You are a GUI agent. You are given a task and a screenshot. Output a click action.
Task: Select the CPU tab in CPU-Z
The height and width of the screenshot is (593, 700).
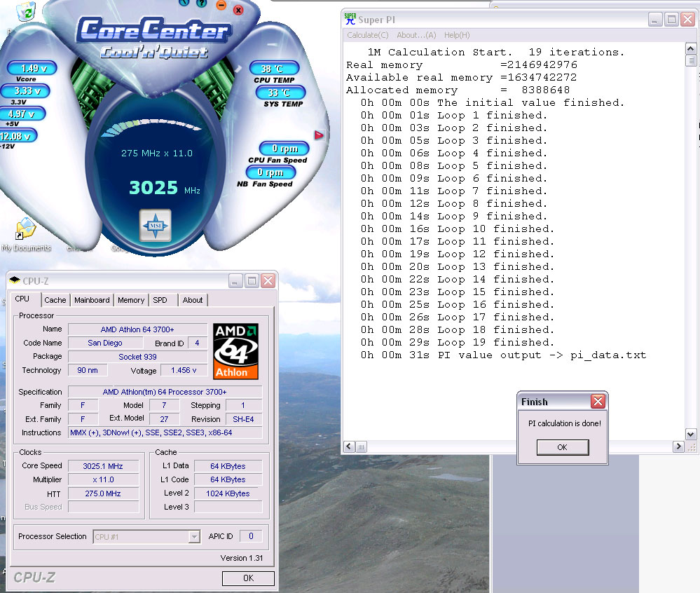pos(22,299)
